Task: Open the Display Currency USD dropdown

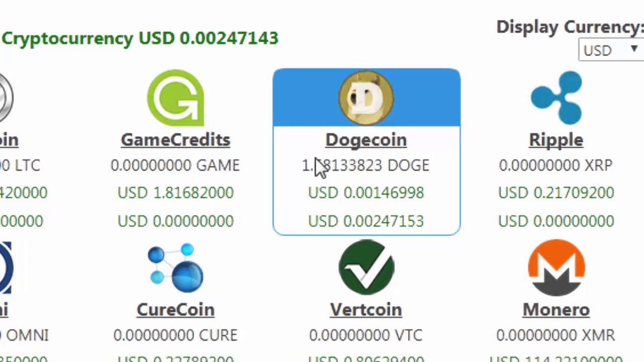Action: click(611, 50)
